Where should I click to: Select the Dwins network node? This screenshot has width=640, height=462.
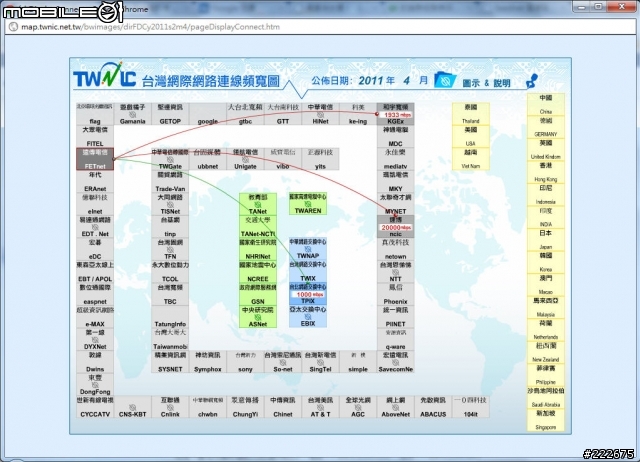click(x=95, y=362)
